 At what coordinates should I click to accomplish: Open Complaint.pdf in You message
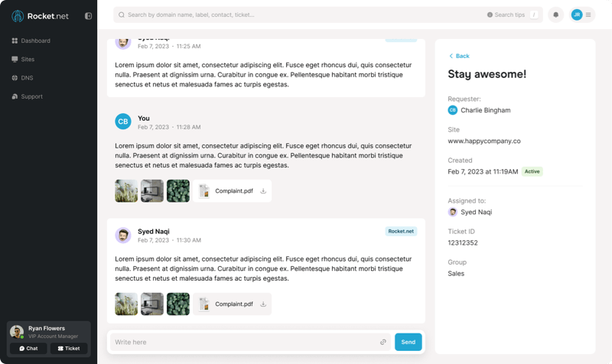[x=234, y=190]
